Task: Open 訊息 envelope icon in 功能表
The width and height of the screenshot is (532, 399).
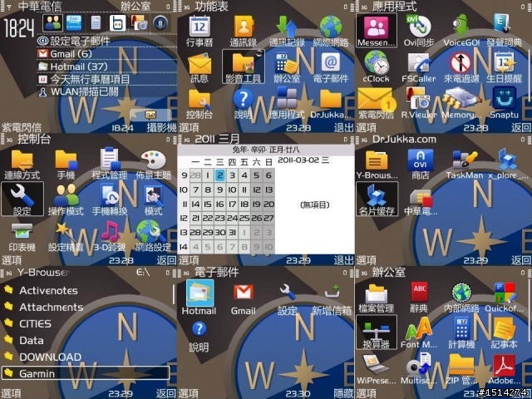Action: 199,63
